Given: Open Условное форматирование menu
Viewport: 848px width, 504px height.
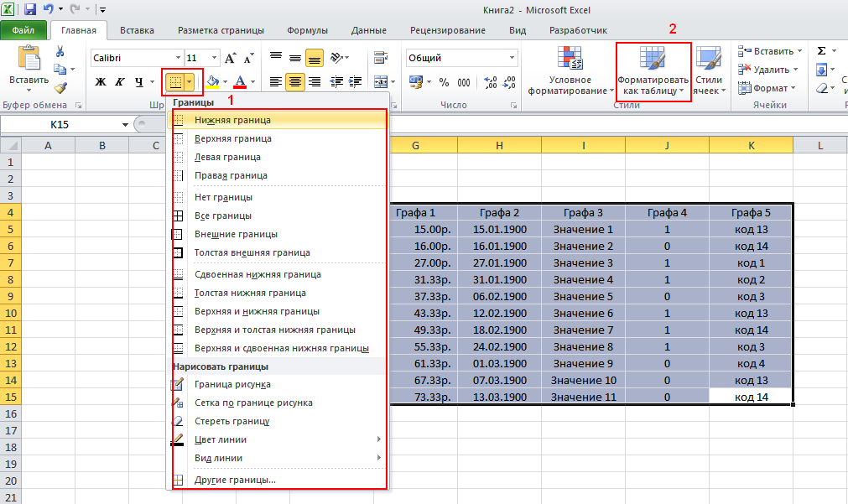Looking at the screenshot, I should click(x=570, y=70).
